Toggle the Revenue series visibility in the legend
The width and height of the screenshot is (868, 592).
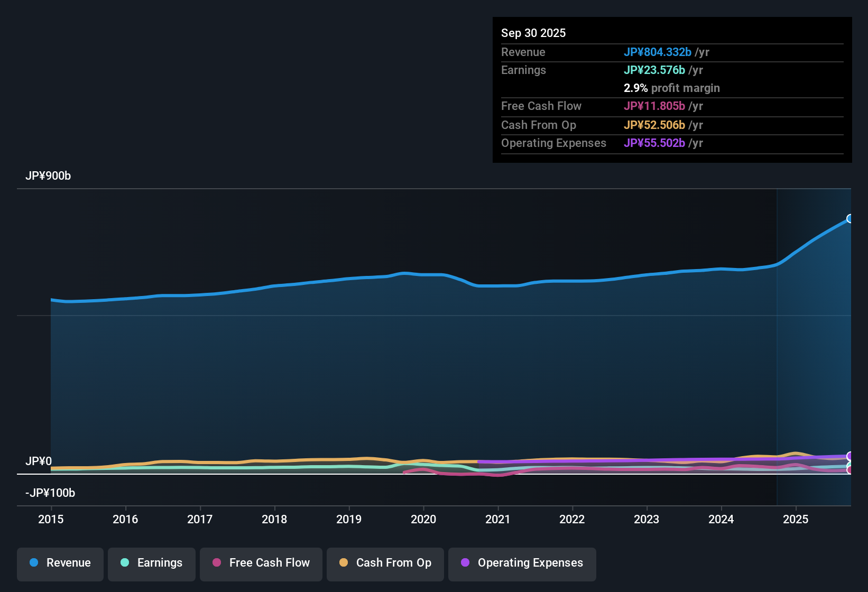point(60,563)
